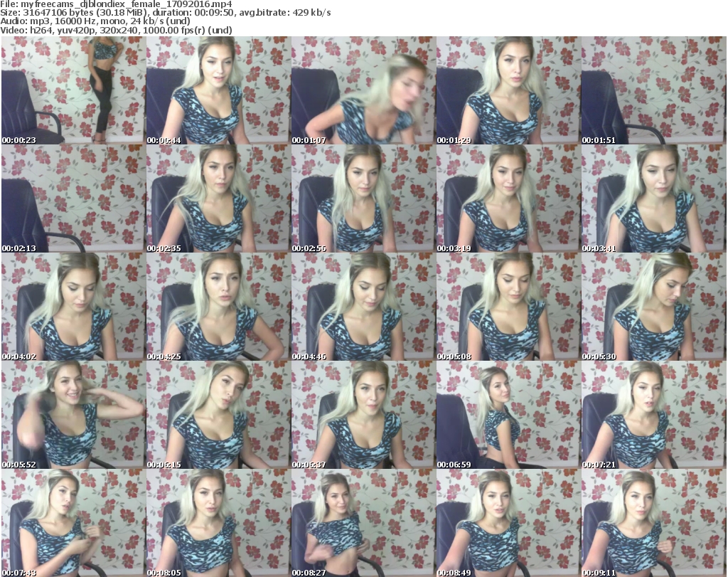Open the frame at 00:03:41
728x577 pixels.
tap(653, 198)
